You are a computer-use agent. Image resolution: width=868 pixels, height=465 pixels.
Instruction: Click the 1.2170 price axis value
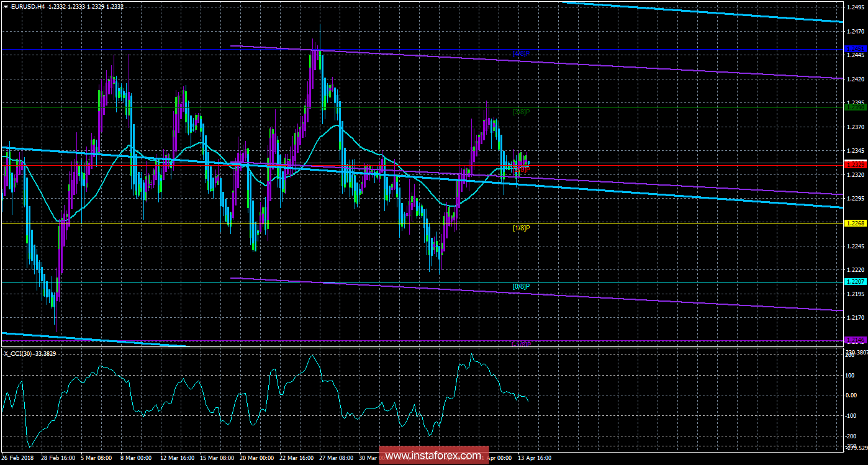tap(855, 317)
